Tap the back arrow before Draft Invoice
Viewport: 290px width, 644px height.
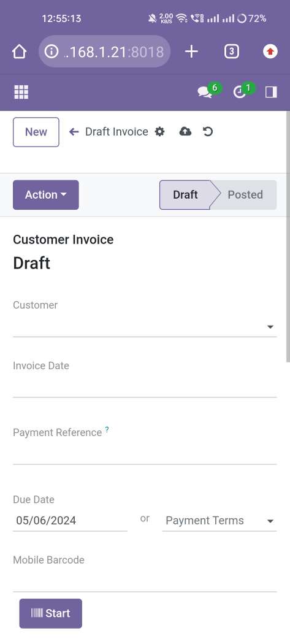tap(74, 132)
